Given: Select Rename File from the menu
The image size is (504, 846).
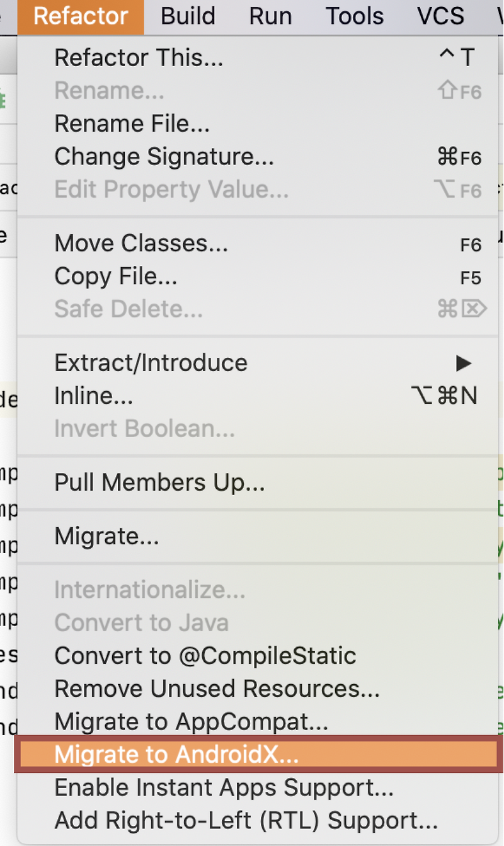Looking at the screenshot, I should click(132, 123).
